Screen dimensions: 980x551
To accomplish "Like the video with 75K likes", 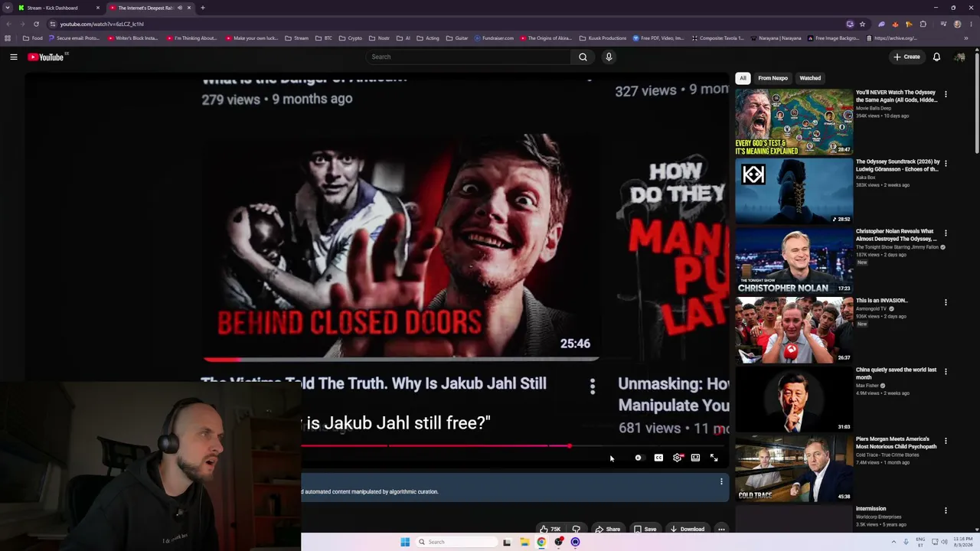I will pos(550,529).
